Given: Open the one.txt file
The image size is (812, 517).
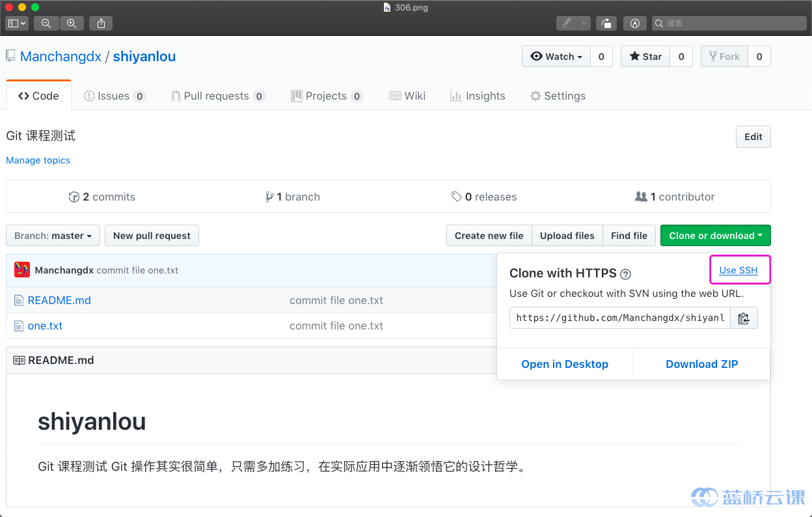Looking at the screenshot, I should (45, 326).
